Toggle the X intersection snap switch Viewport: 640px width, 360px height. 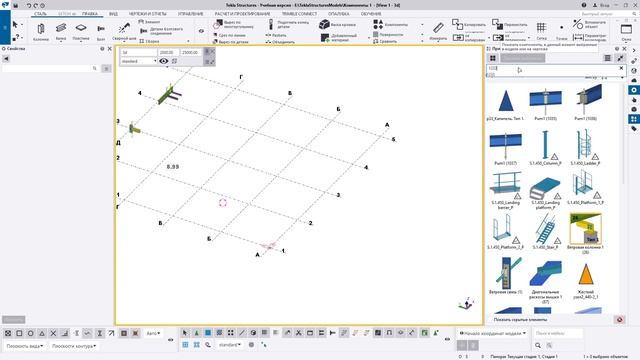click(53, 333)
